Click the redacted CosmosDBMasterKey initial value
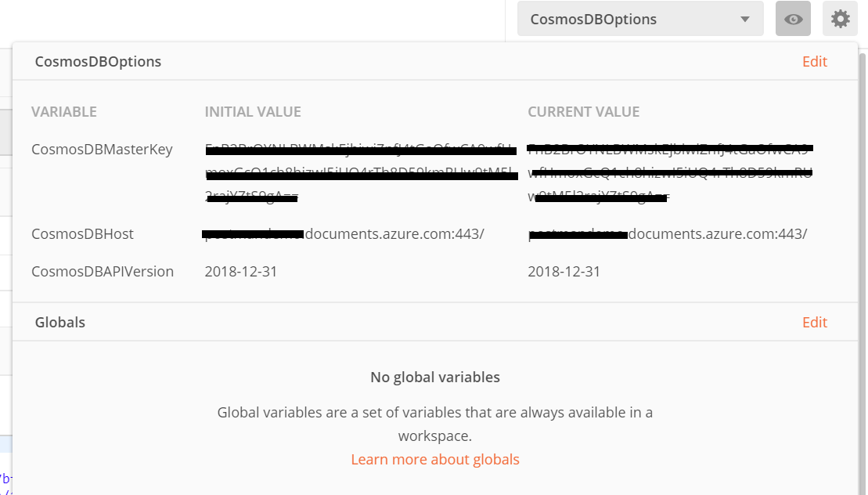The height and width of the screenshot is (495, 868). 361,172
